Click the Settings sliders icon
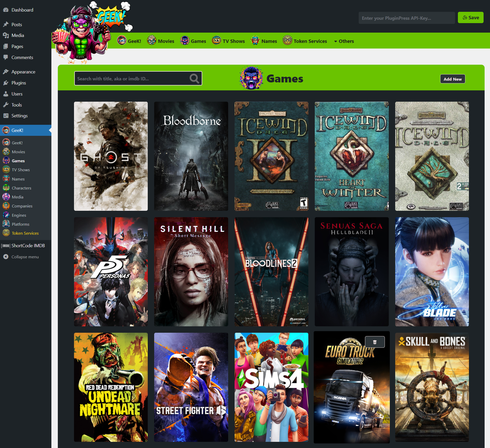Viewport: 490px width, 448px height. point(6,116)
